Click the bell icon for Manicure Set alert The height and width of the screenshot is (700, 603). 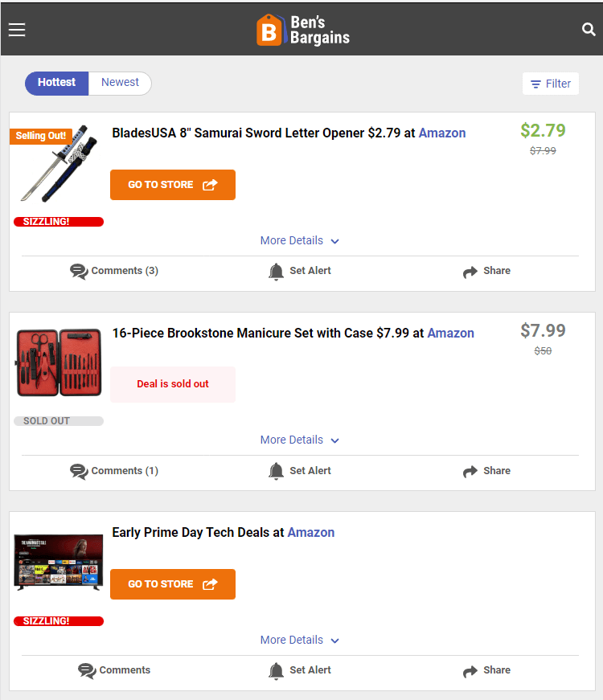coord(276,471)
